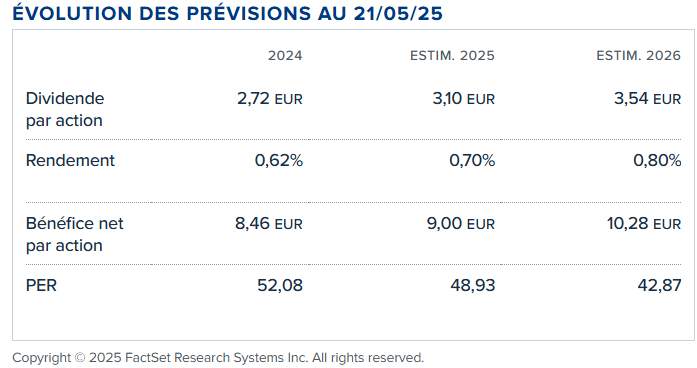697x368 pixels.
Task: Click the 42,87 PER estimate
Action: click(659, 285)
